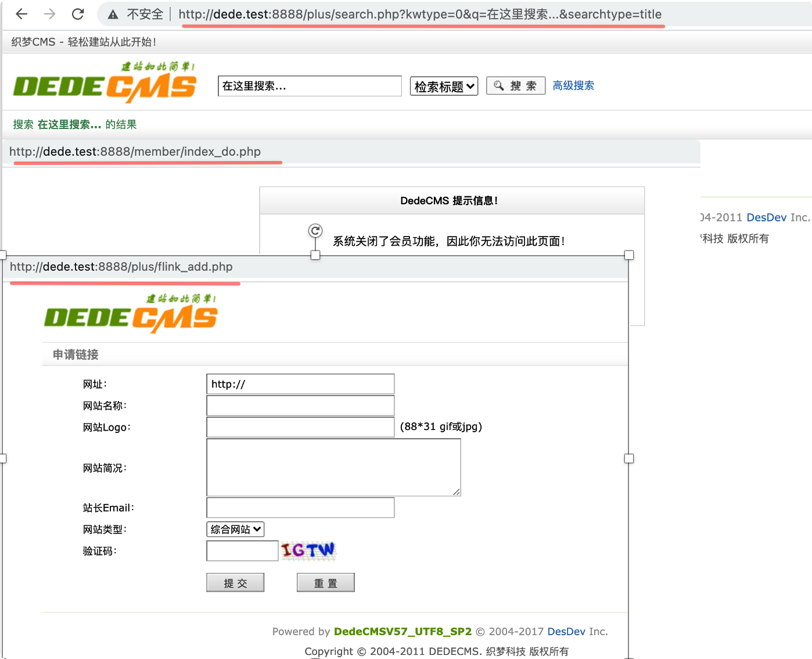
Task: Click the search keyword input field
Action: 310,86
